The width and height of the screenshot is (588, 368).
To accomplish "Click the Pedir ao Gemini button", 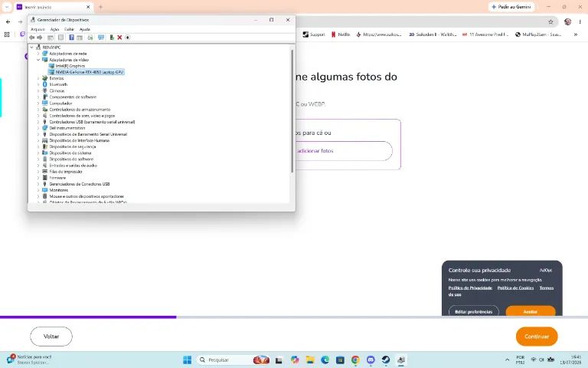I will (511, 7).
